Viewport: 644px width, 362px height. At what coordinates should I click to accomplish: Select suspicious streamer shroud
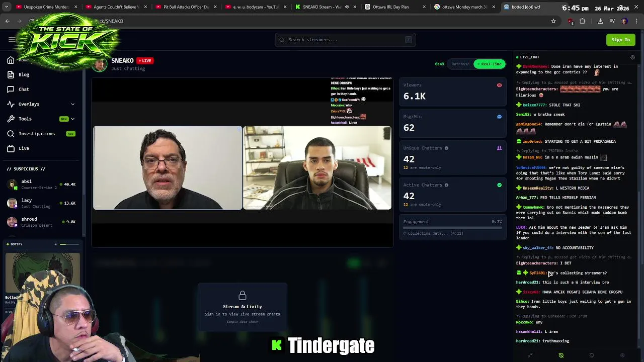pyautogui.click(x=41, y=222)
